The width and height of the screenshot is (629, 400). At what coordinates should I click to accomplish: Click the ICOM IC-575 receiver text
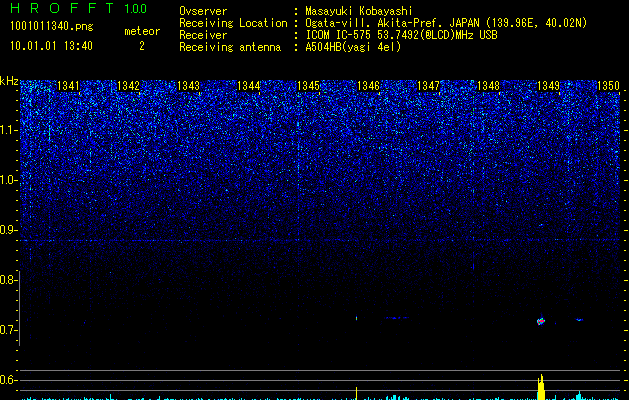(401, 35)
